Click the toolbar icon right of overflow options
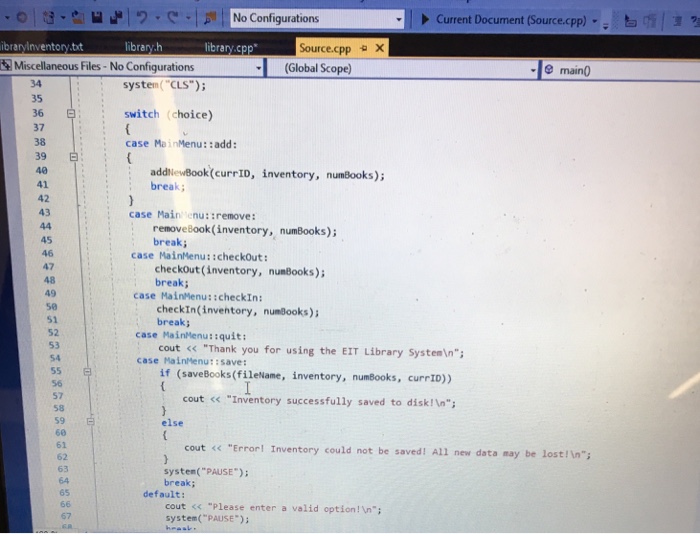The height and width of the screenshot is (534, 700). (x=629, y=21)
